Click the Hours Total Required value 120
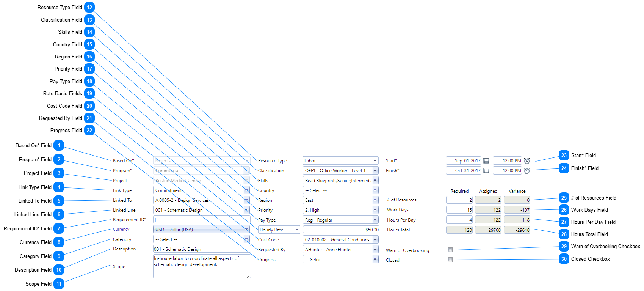The width and height of the screenshot is (644, 291). tap(459, 230)
